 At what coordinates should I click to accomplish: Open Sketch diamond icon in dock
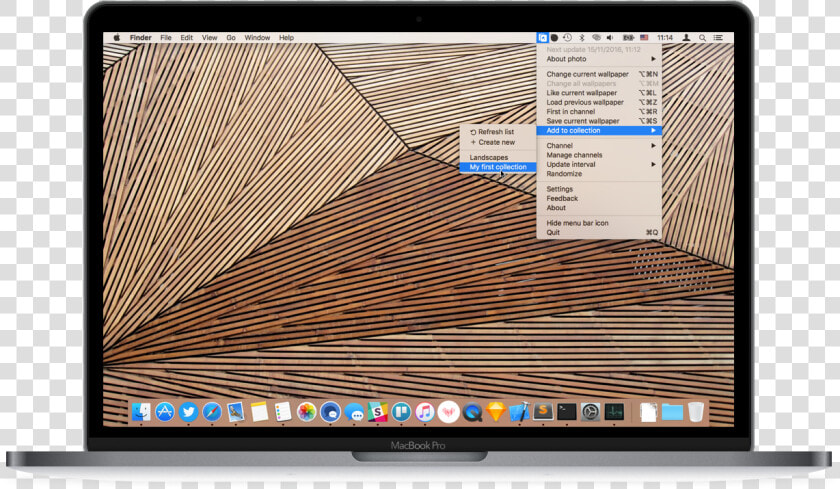tap(496, 412)
